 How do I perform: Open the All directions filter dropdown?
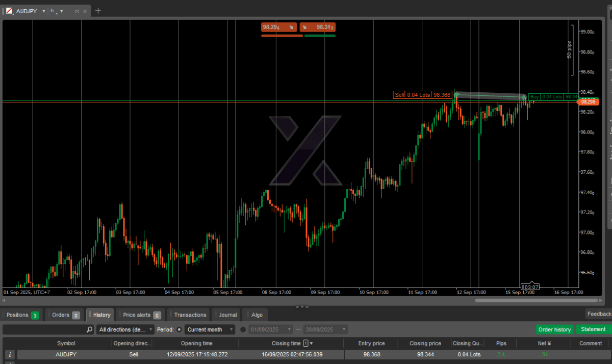[125, 329]
